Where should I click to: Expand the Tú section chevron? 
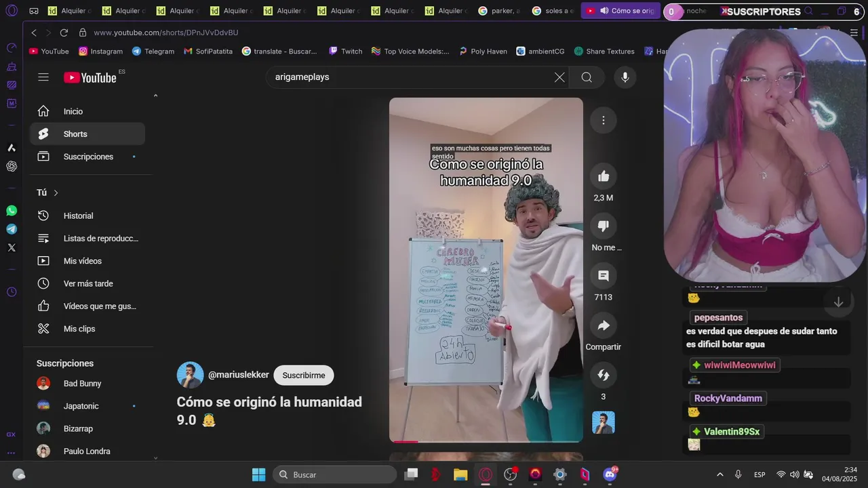point(56,193)
